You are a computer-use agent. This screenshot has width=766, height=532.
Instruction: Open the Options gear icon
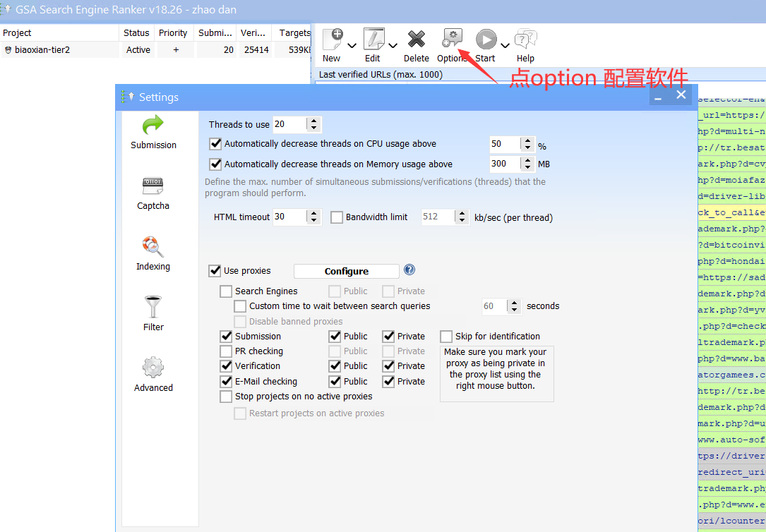click(451, 40)
